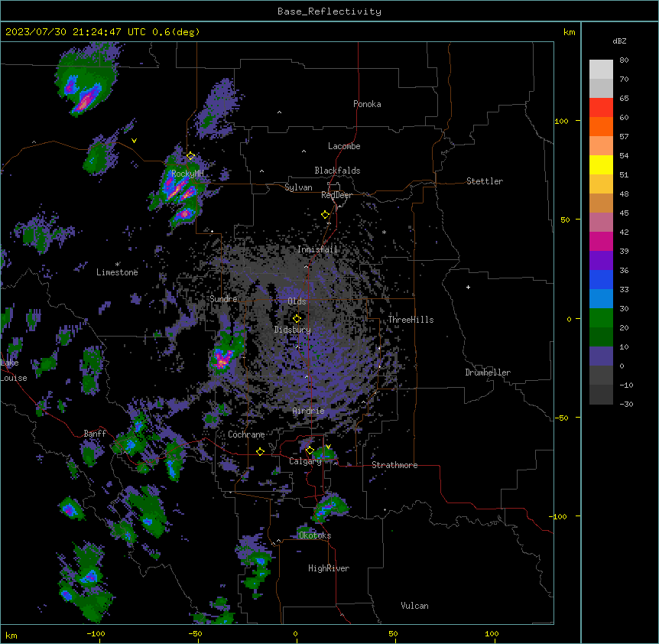Click the yellow diamond marker south of RedDeer
This screenshot has height=644, width=659.
(325, 215)
